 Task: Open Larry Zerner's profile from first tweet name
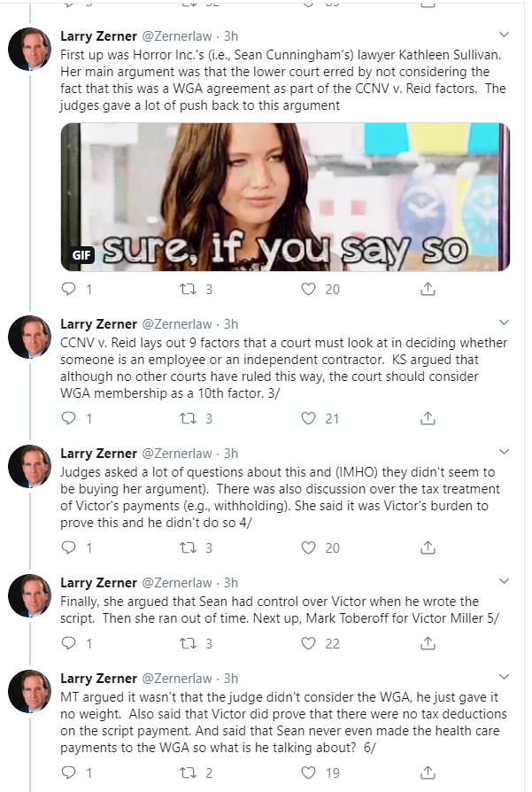tap(97, 36)
